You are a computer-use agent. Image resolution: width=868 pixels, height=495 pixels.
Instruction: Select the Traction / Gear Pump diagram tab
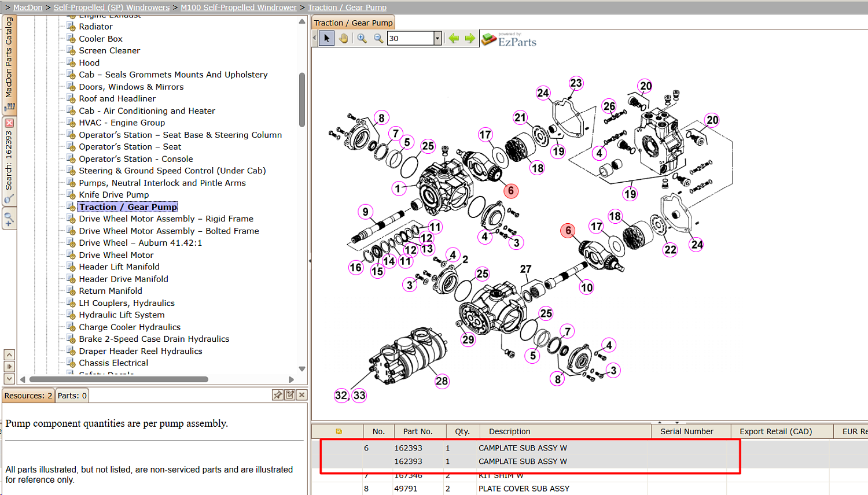[354, 23]
